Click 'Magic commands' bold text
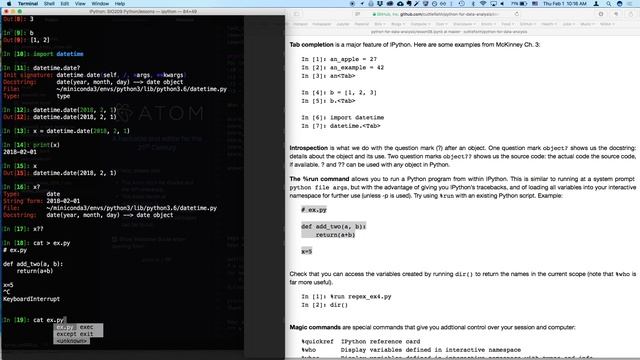Image resolution: width=640 pixels, height=360 pixels. (x=315, y=327)
